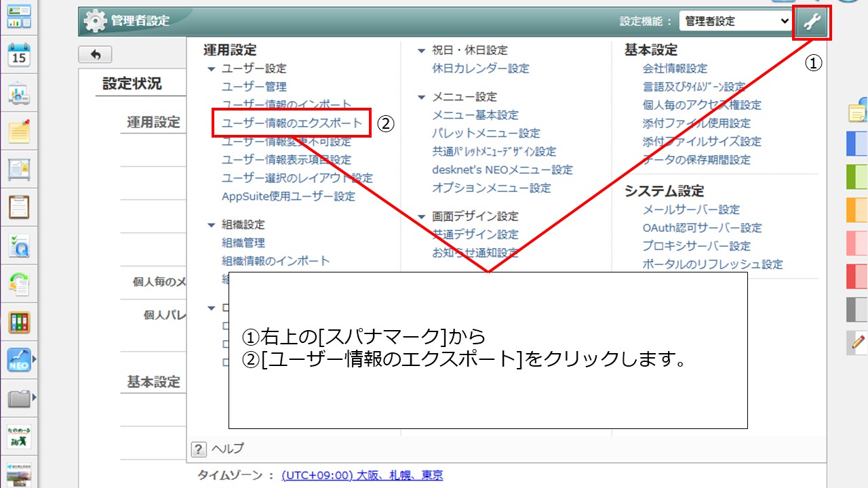Open the blue NEO chart icon
The height and width of the screenshot is (488, 868).
pos(19,360)
